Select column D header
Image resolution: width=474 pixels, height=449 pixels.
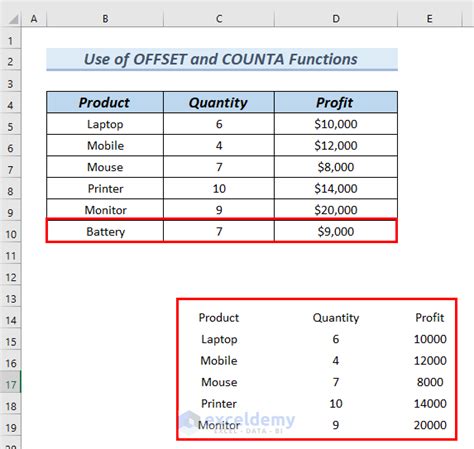(336, 19)
